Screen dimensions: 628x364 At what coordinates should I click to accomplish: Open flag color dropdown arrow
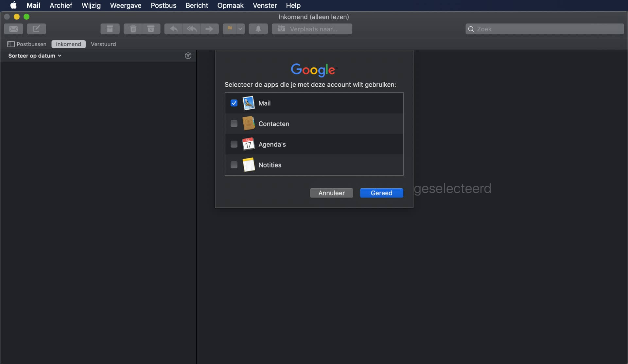pos(240,29)
